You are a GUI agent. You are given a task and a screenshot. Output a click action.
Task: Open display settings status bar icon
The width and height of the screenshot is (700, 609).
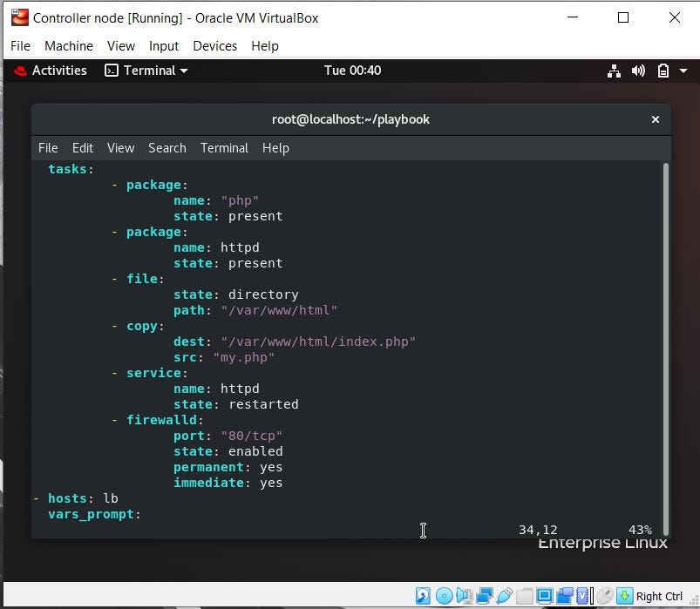(x=545, y=596)
